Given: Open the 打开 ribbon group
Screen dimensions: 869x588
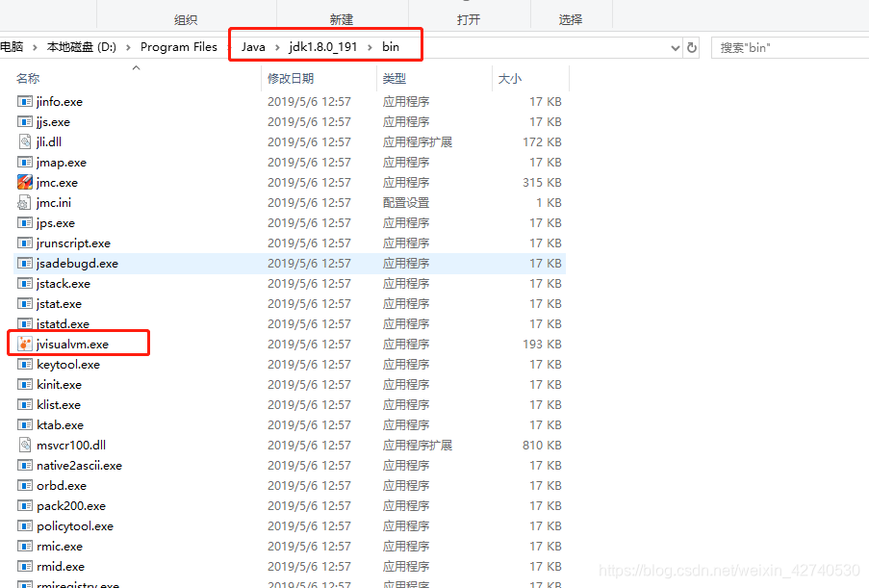Looking at the screenshot, I should click(x=469, y=20).
